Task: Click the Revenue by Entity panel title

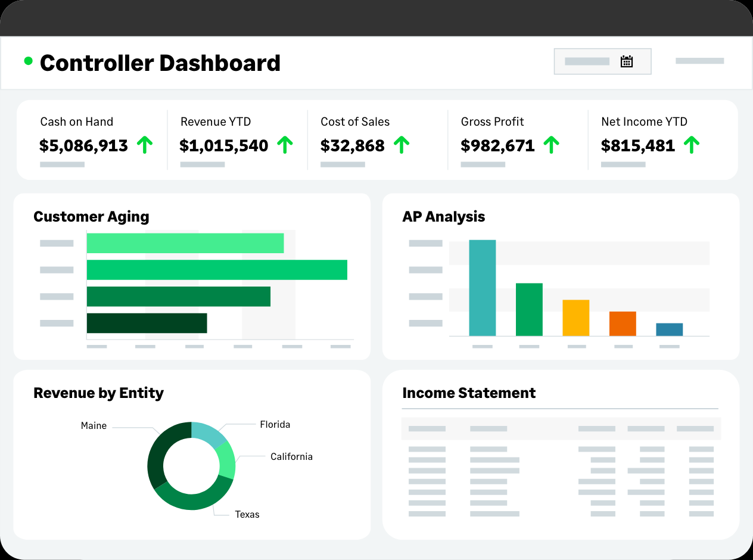Action: 98,393
